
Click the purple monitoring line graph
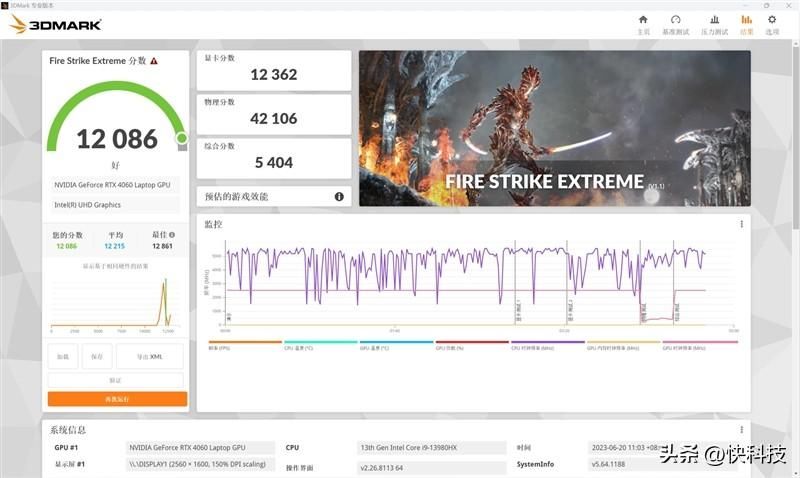pyautogui.click(x=466, y=278)
